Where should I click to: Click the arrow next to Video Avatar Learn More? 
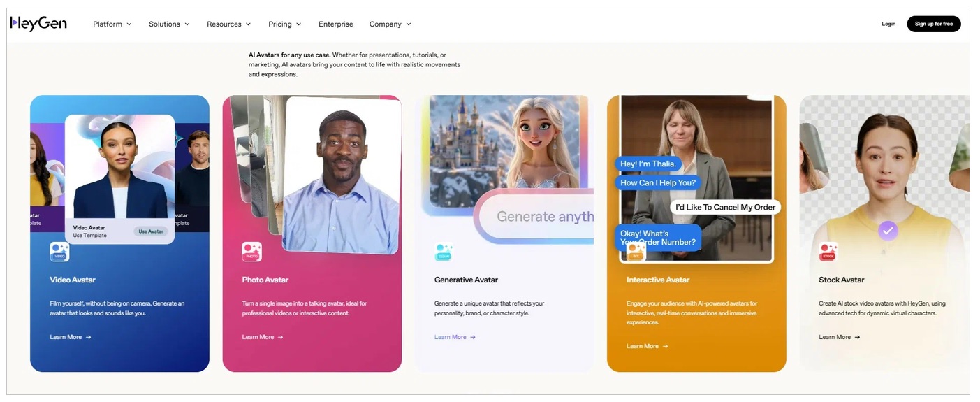click(89, 337)
